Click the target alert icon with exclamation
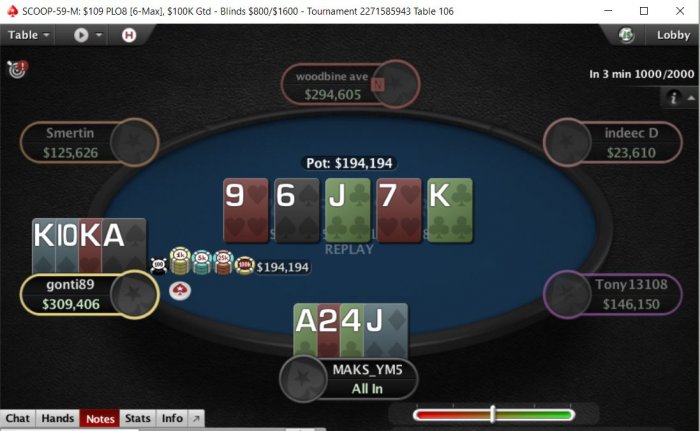 [x=17, y=69]
